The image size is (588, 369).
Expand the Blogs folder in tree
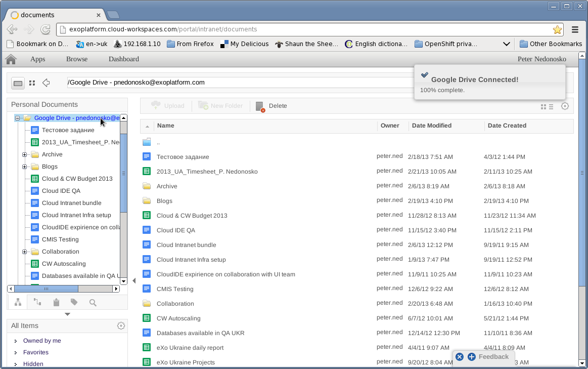(24, 167)
